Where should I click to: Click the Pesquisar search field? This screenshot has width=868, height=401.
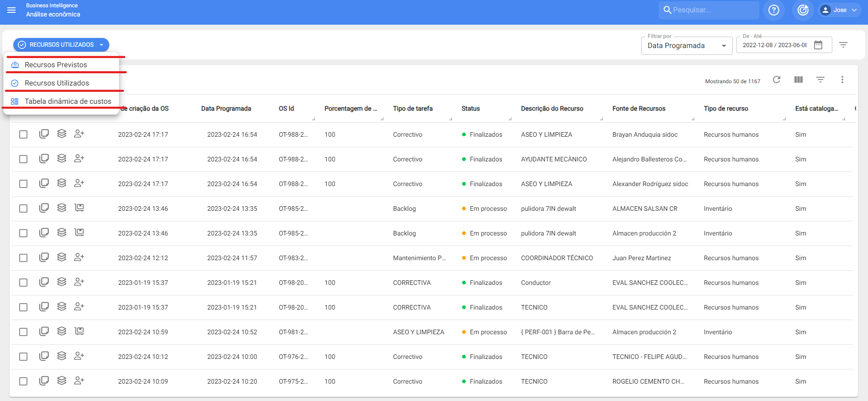[x=709, y=10]
